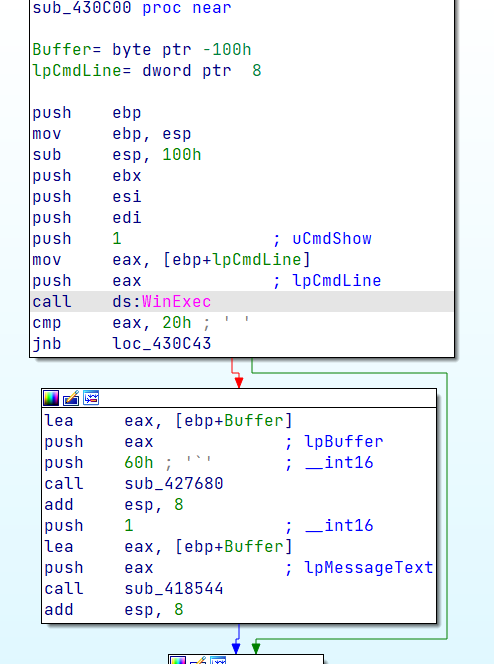Click 'push 60h' instruction
Viewport: 494px width, 664px height.
(x=99, y=462)
